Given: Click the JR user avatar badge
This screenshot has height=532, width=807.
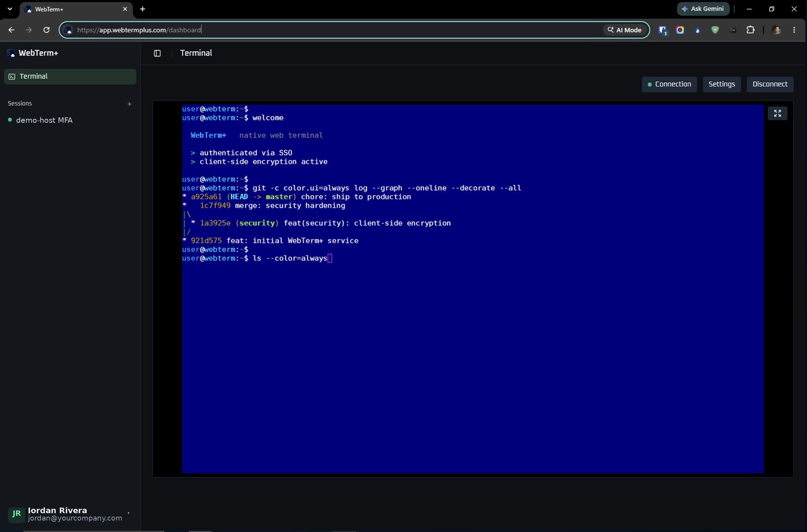Looking at the screenshot, I should 16,514.
